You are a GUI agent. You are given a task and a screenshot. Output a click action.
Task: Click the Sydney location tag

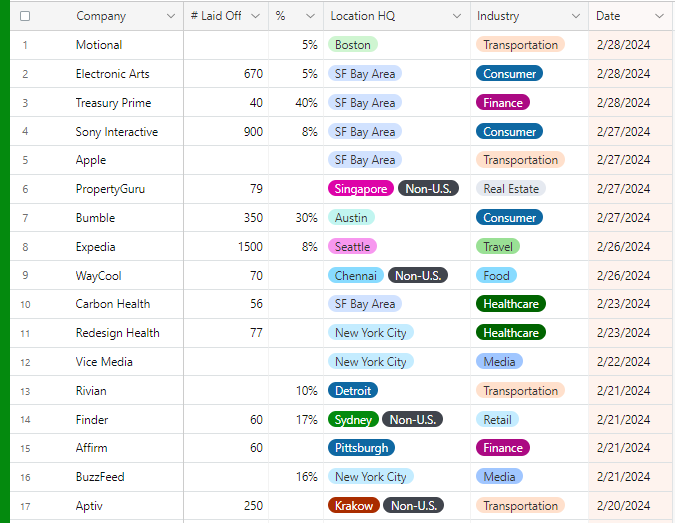[353, 419]
